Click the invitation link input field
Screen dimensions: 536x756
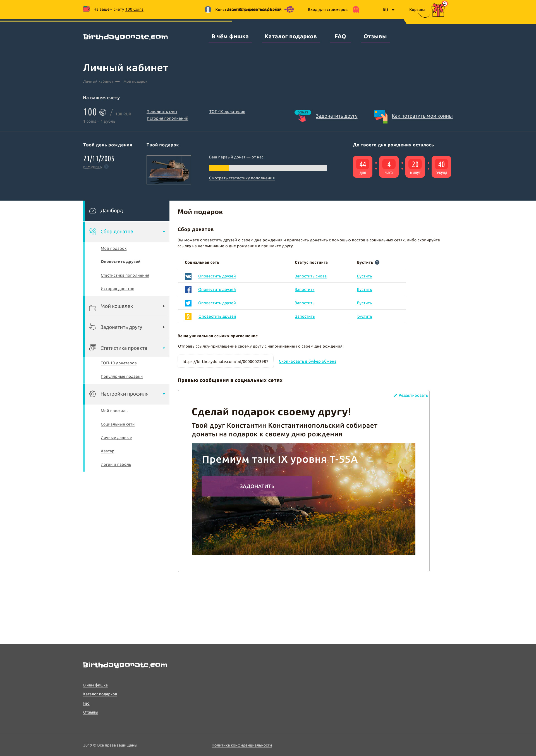pyautogui.click(x=225, y=361)
